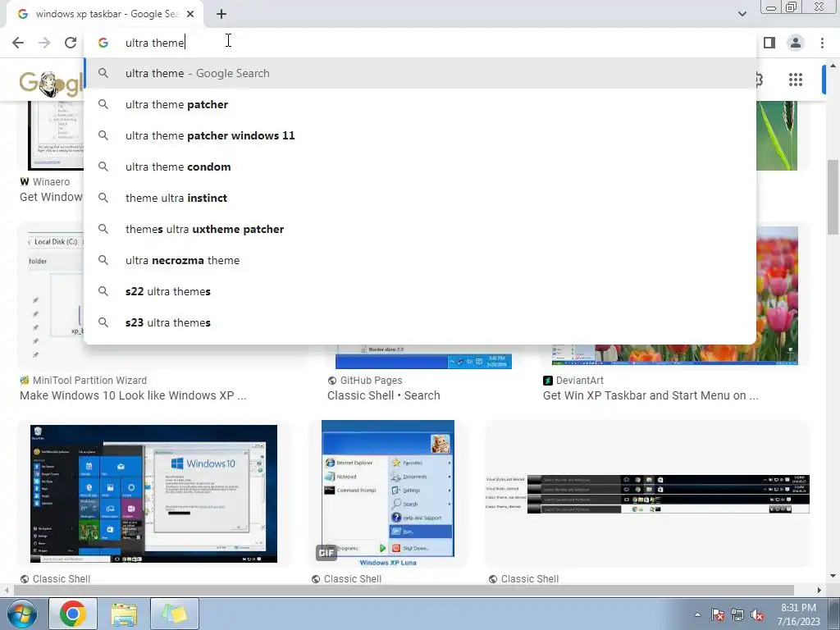Open the sticky notes taskbar app
Image resolution: width=840 pixels, height=630 pixels.
pos(175,614)
